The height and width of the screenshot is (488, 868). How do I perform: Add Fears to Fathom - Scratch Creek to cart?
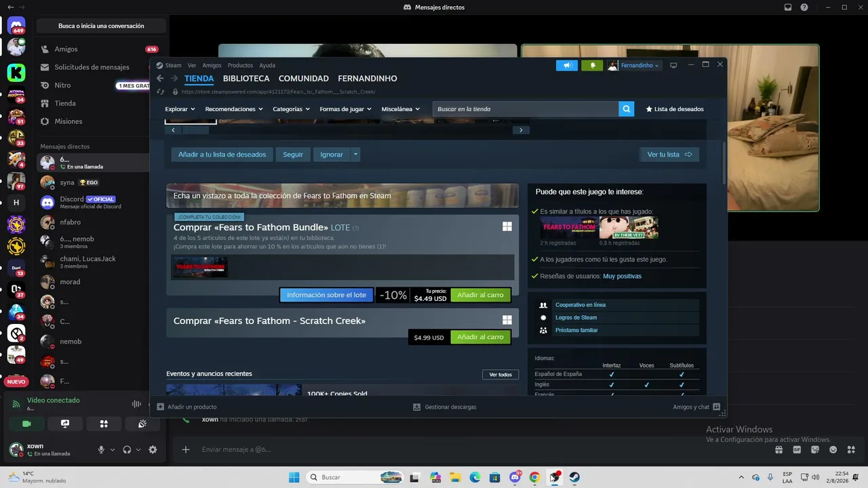pyautogui.click(x=480, y=338)
